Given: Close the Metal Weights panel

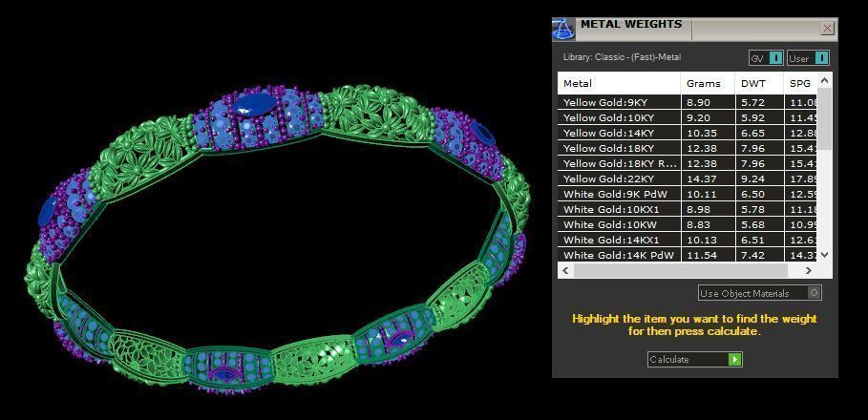Looking at the screenshot, I should tap(827, 29).
